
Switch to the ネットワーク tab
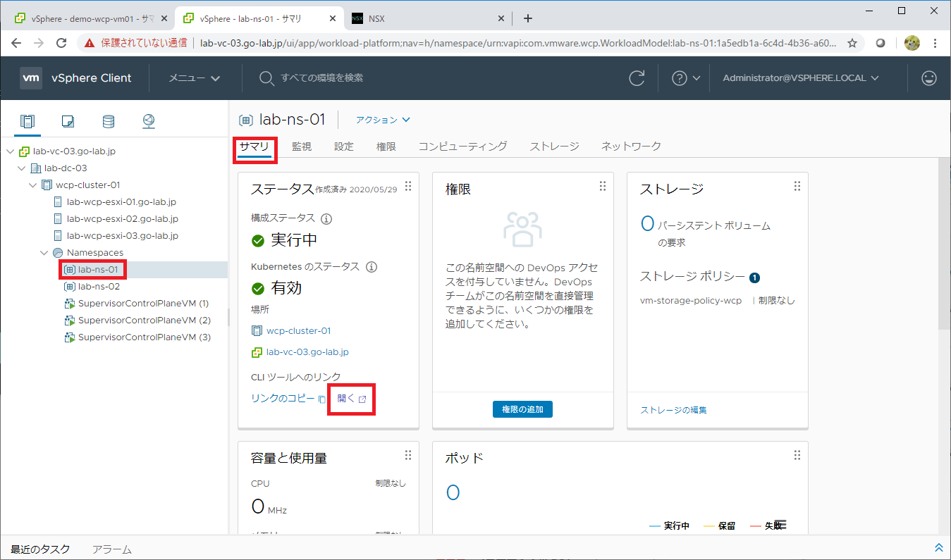pos(631,147)
